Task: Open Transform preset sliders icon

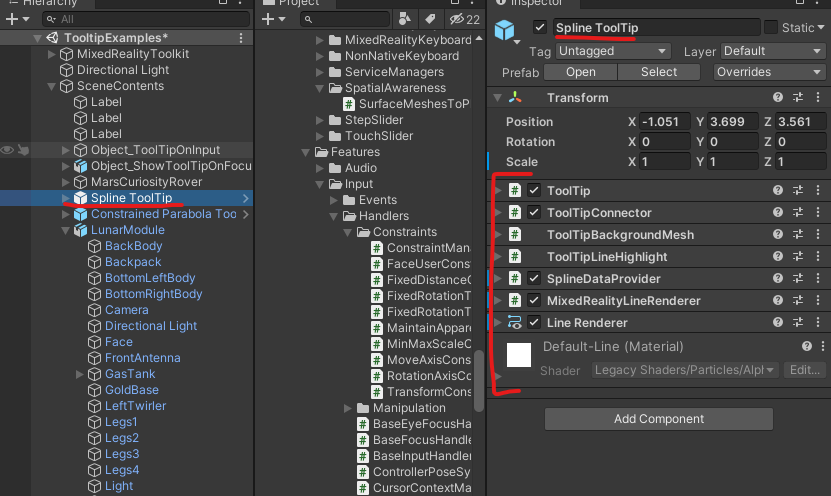Action: 798,97
